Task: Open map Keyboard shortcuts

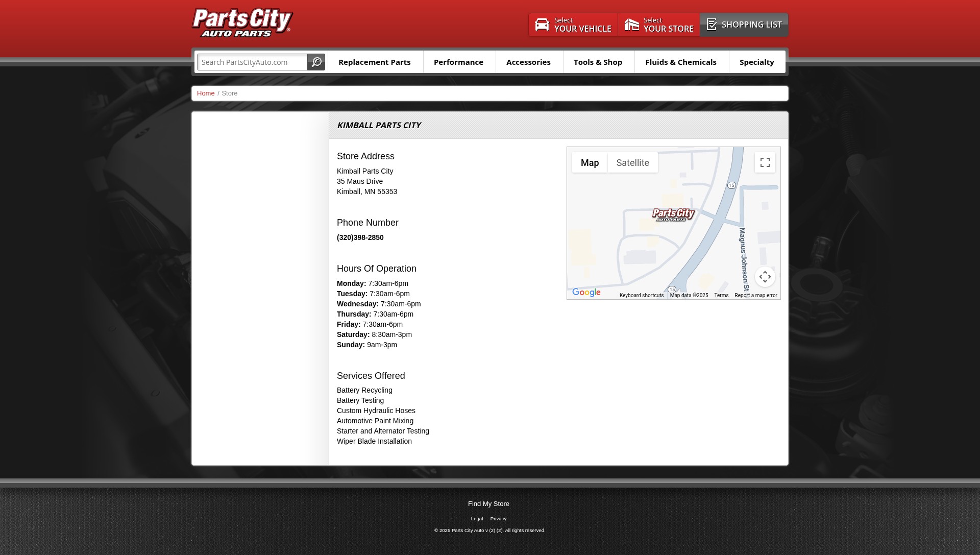Action: 642,295
